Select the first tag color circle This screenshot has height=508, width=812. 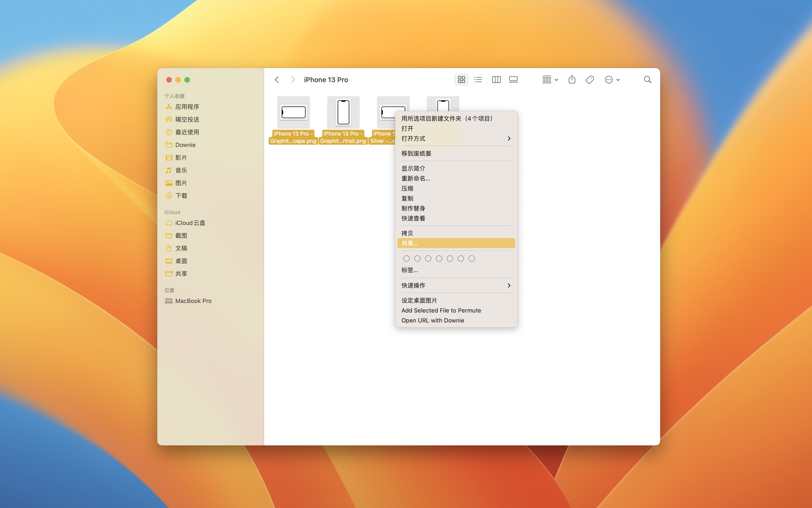pyautogui.click(x=406, y=259)
